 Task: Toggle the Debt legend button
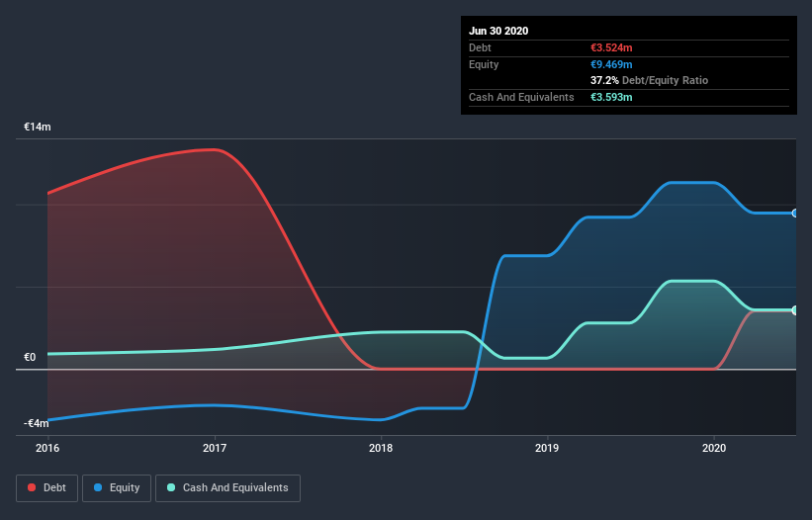tap(47, 488)
